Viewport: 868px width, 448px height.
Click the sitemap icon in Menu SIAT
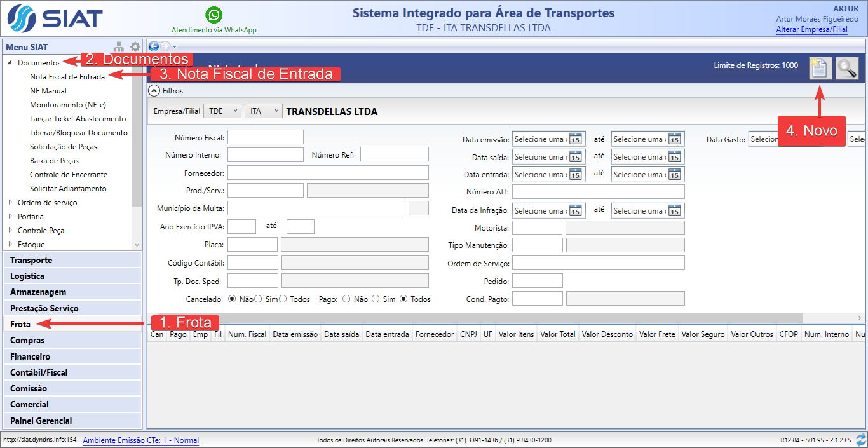119,47
